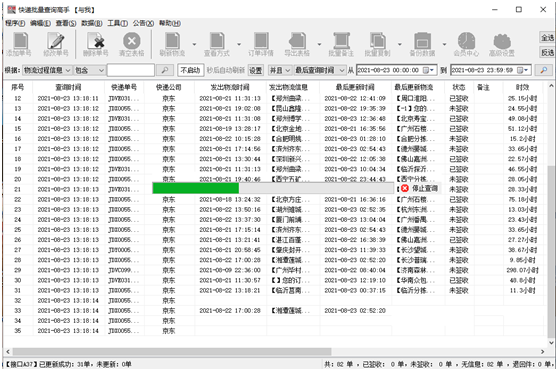Open the 工具(T) menu
Screen dimensions: 558x371
point(117,23)
